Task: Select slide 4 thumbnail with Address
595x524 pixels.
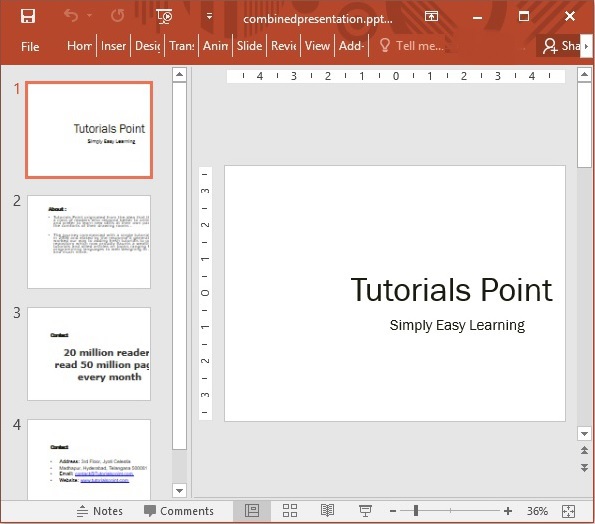Action: click(89, 459)
